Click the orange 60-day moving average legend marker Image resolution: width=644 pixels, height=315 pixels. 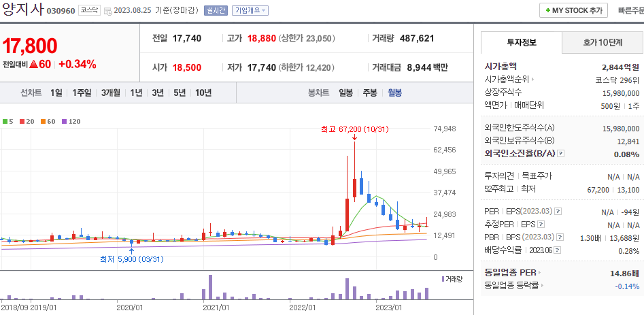(x=43, y=122)
